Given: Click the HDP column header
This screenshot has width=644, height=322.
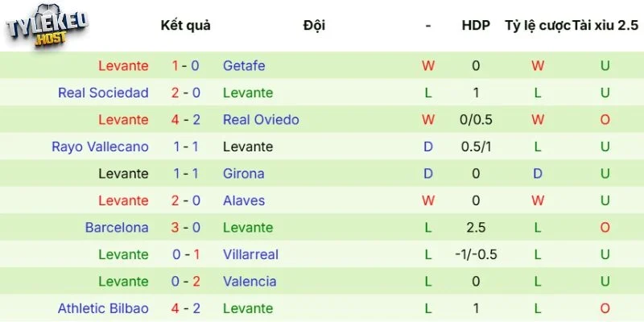Looking at the screenshot, I should point(476,26).
